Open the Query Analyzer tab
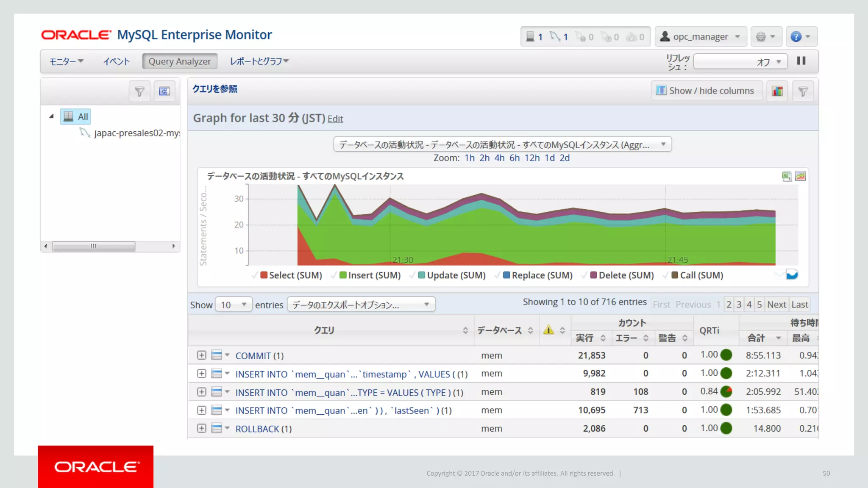 pos(180,61)
